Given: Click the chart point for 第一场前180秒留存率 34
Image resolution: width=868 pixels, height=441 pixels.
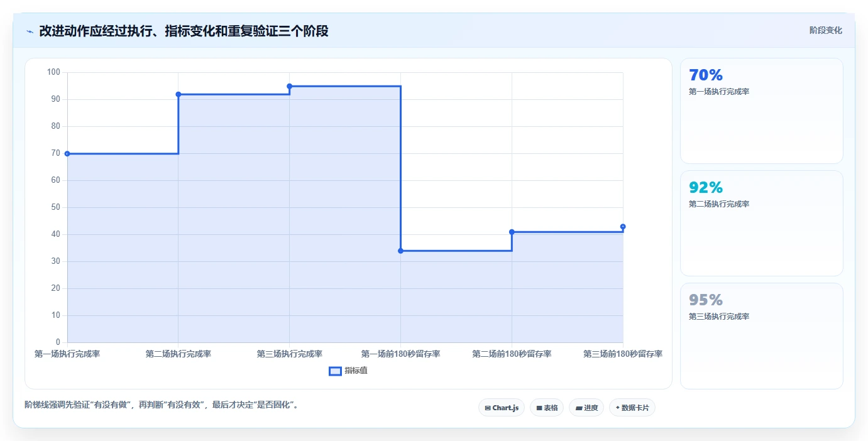Looking at the screenshot, I should pyautogui.click(x=400, y=251).
